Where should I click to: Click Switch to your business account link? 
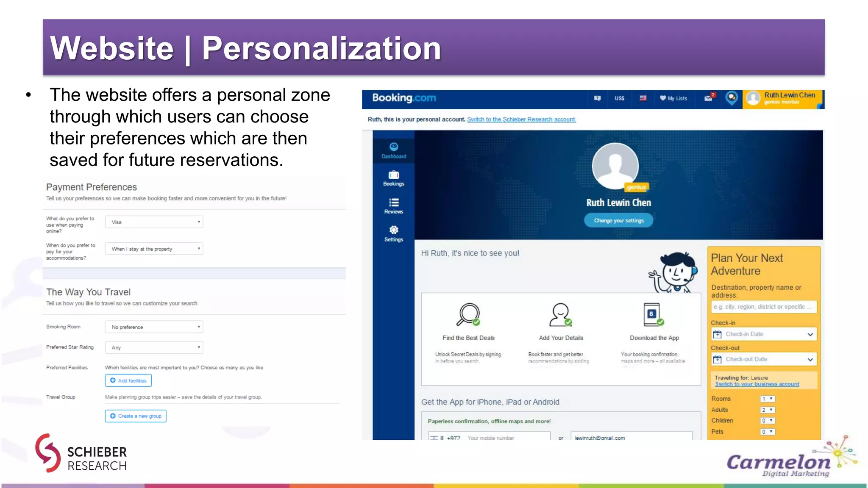(x=757, y=384)
